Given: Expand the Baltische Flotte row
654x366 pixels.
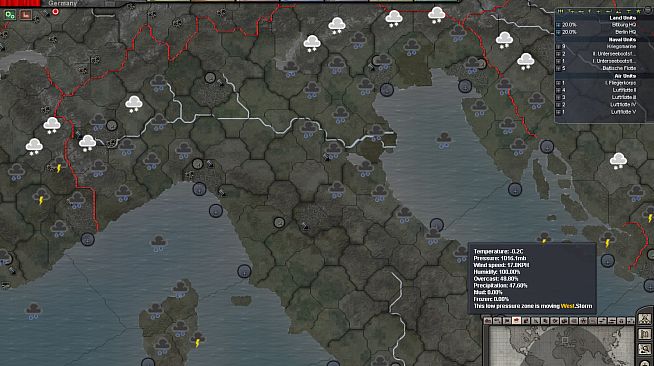Looking at the screenshot, I should point(558,68).
